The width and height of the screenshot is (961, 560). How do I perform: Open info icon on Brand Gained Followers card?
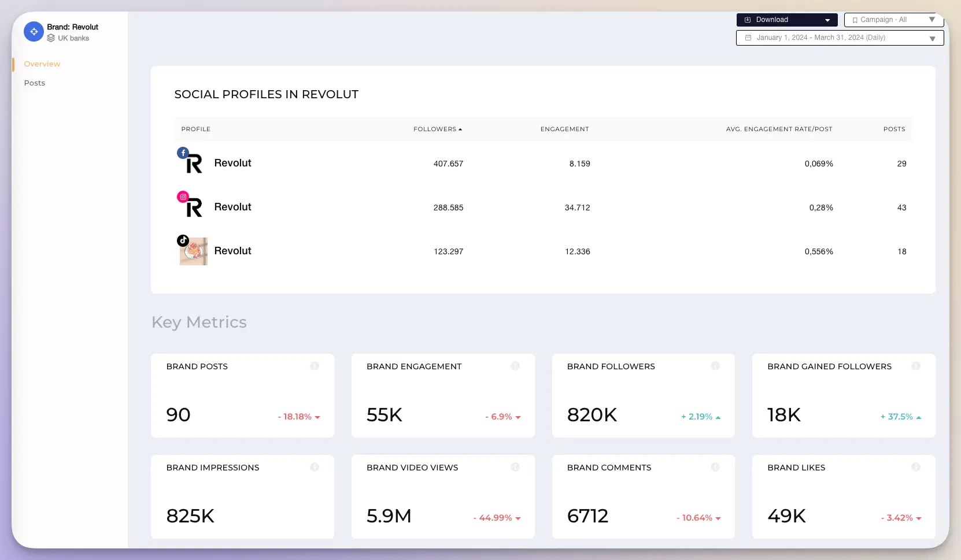click(x=916, y=366)
